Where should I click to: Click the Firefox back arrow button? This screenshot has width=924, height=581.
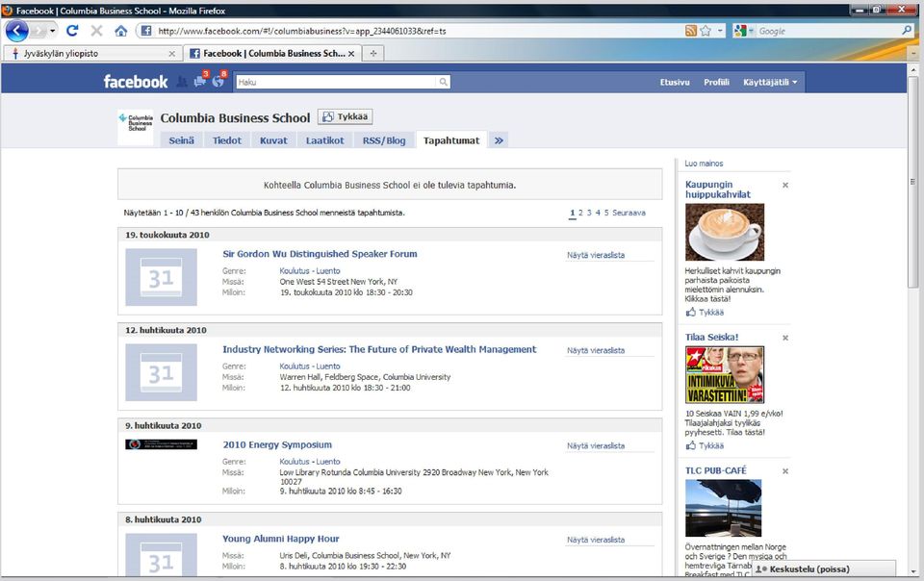[17, 31]
